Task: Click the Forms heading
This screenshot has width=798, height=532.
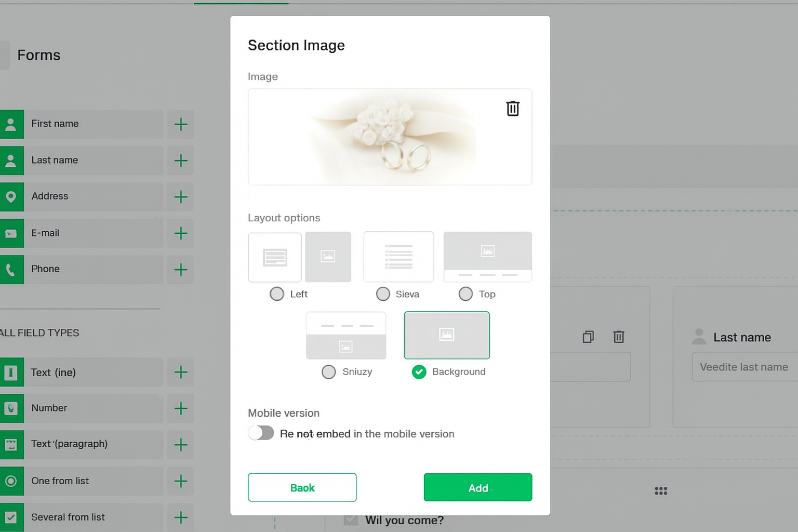Action: click(x=39, y=55)
